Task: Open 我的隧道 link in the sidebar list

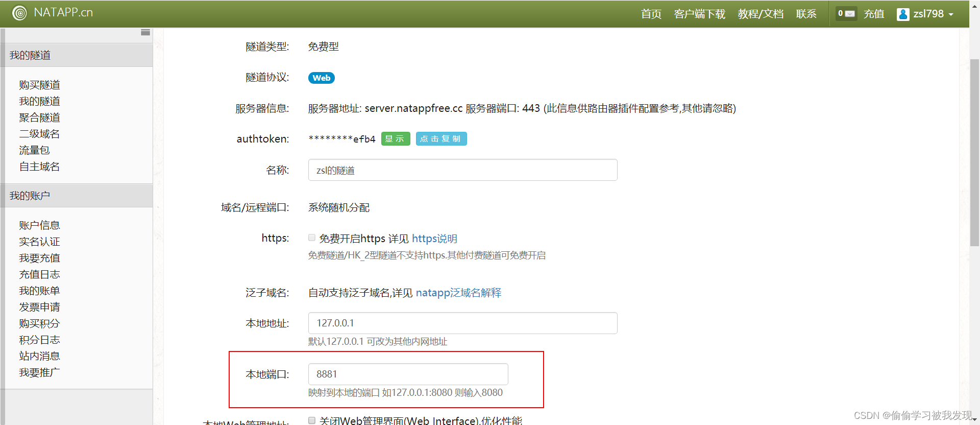Action: (39, 101)
